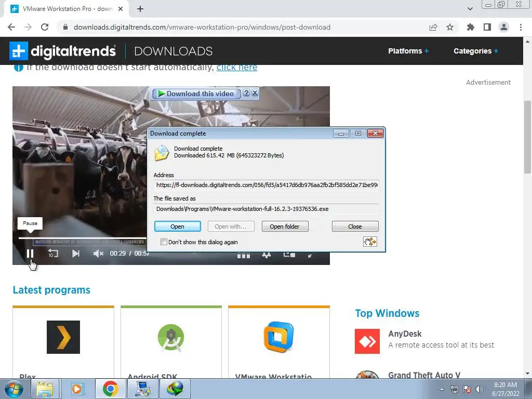Click the volume speaker tray icon
The height and width of the screenshot is (399, 532).
480,389
